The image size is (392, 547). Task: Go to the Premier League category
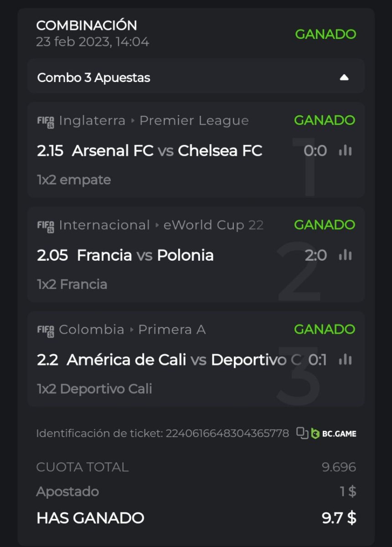pos(194,121)
